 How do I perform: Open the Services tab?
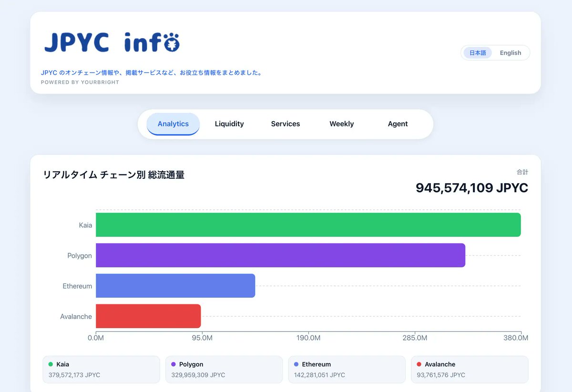pyautogui.click(x=286, y=124)
